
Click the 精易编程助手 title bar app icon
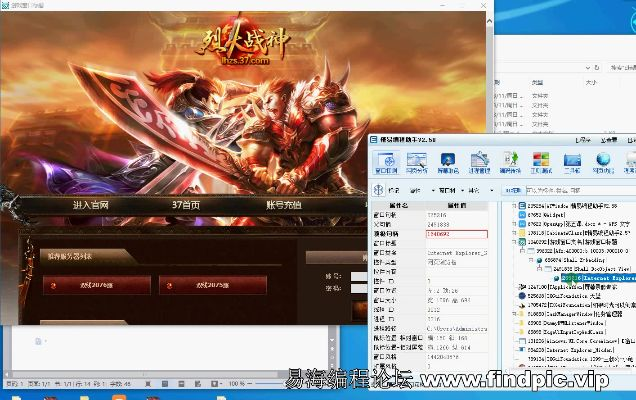[x=374, y=140]
